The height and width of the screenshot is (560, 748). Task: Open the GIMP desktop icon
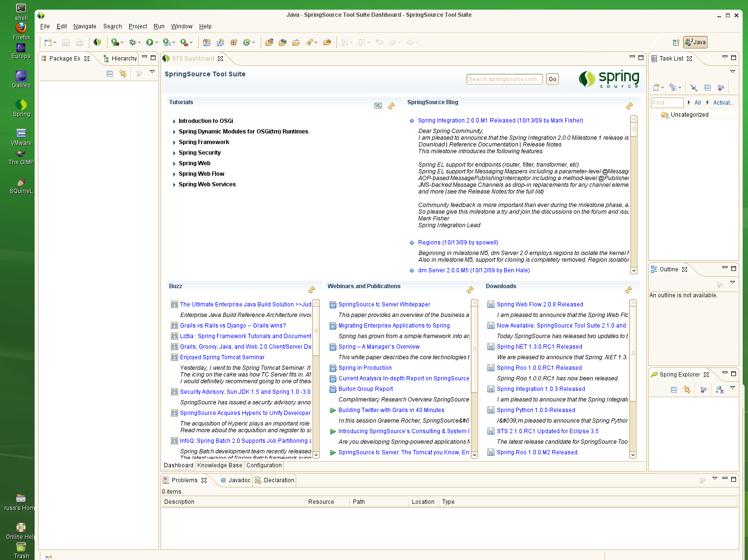[x=21, y=157]
